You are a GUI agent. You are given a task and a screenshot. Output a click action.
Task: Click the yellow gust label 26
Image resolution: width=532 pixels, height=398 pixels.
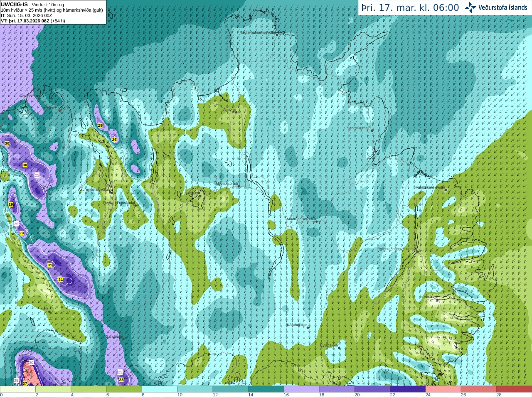tap(114, 140)
